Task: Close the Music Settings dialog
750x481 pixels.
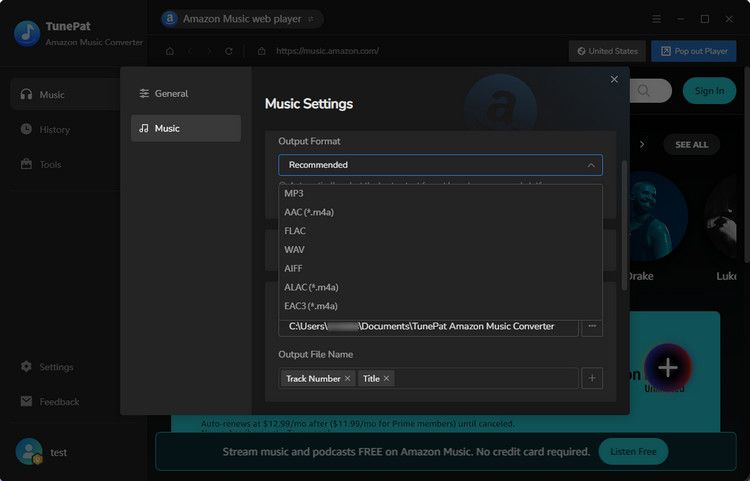Action: 614,79
